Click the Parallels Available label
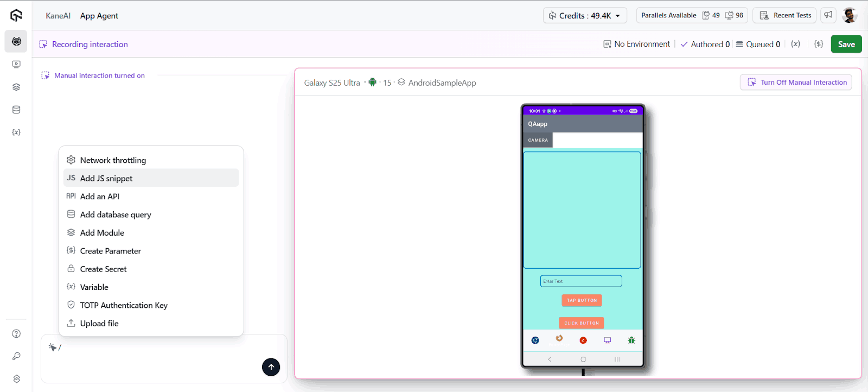Screen dimensions: 868x392 (x=669, y=15)
